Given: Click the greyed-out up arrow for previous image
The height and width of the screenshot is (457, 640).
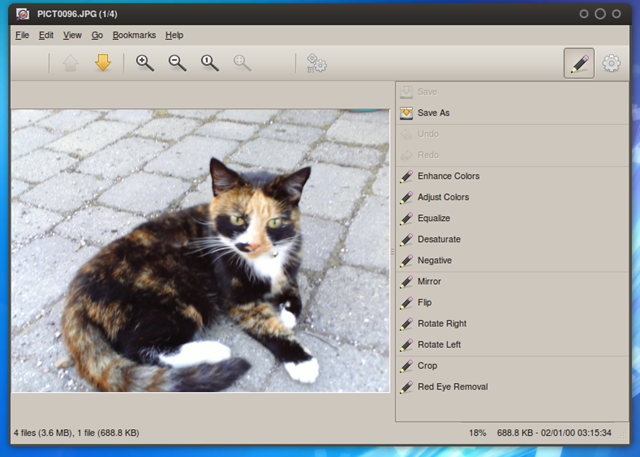Looking at the screenshot, I should point(70,63).
